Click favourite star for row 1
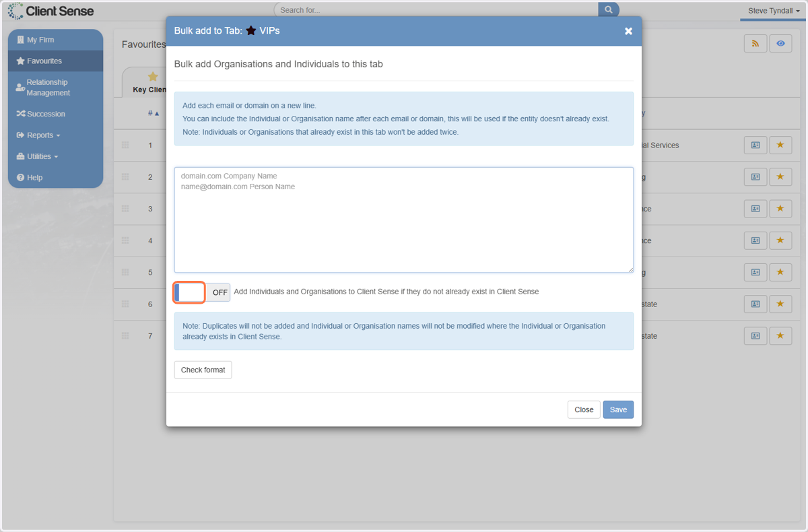 [780, 145]
